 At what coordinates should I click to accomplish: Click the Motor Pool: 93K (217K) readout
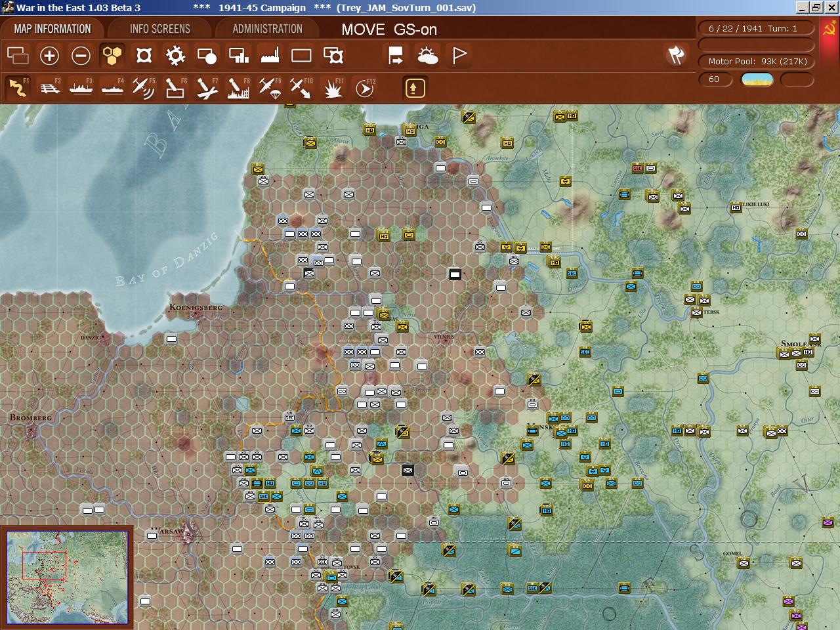pyautogui.click(x=757, y=61)
